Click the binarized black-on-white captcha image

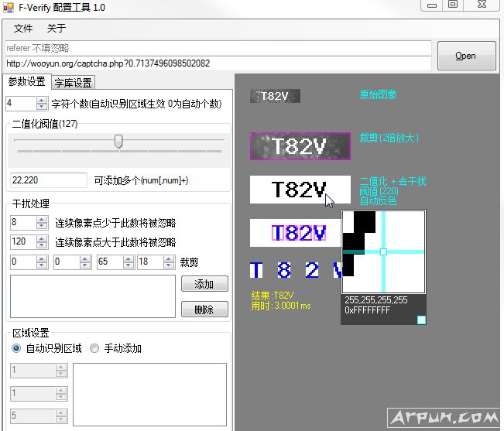[x=300, y=190]
